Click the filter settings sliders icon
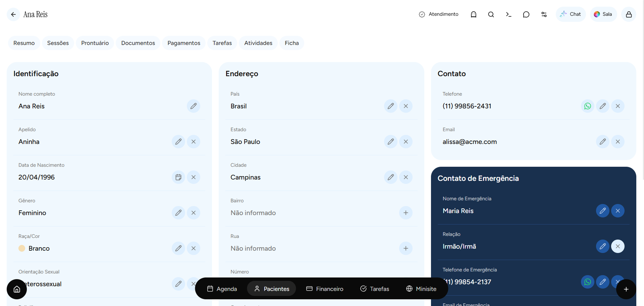The height and width of the screenshot is (306, 644). (544, 14)
